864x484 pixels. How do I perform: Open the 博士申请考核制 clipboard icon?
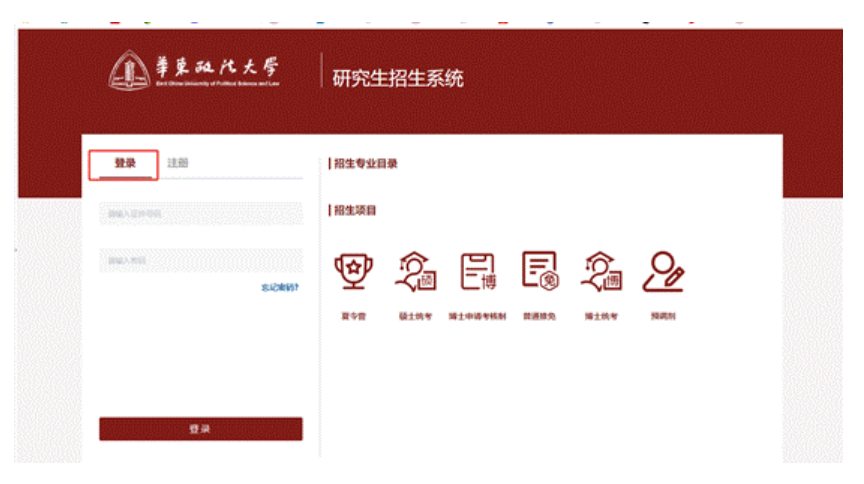[478, 271]
